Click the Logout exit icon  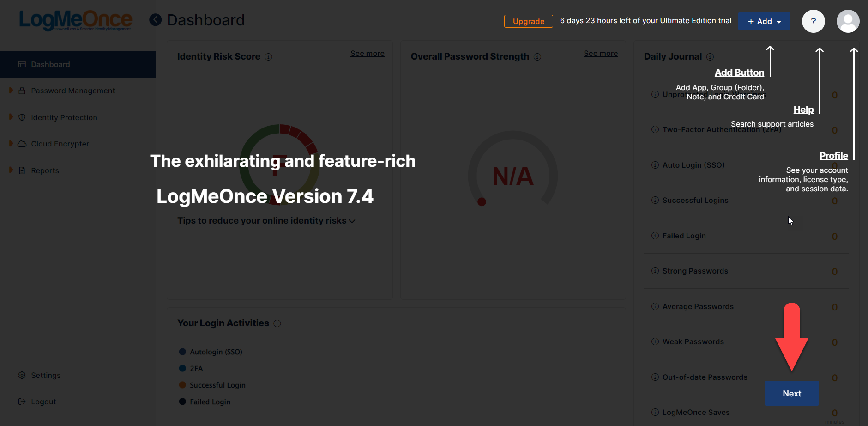pos(22,402)
